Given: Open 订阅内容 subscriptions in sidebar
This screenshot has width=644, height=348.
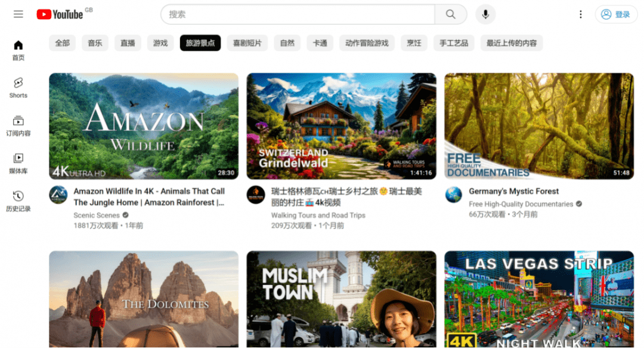Looking at the screenshot, I should (x=18, y=125).
